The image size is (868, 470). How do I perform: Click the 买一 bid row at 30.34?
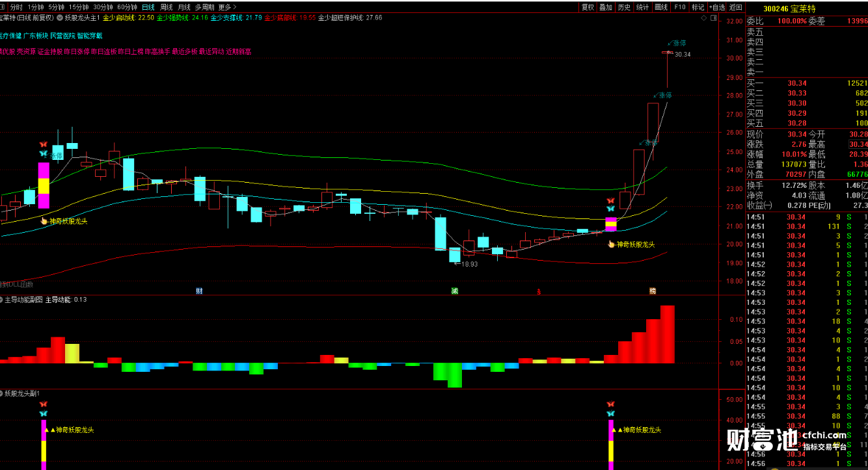click(807, 83)
